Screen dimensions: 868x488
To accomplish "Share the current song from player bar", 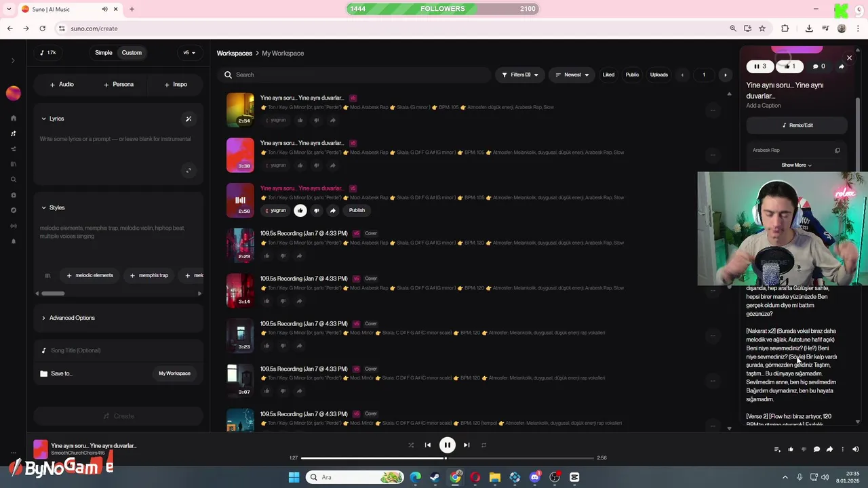I will 829,449.
